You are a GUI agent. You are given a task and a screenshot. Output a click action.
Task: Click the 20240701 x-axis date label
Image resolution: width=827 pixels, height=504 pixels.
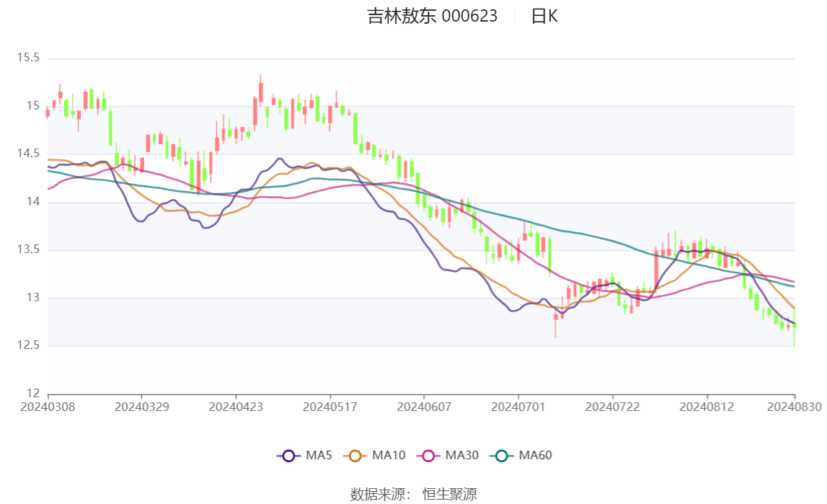518,407
